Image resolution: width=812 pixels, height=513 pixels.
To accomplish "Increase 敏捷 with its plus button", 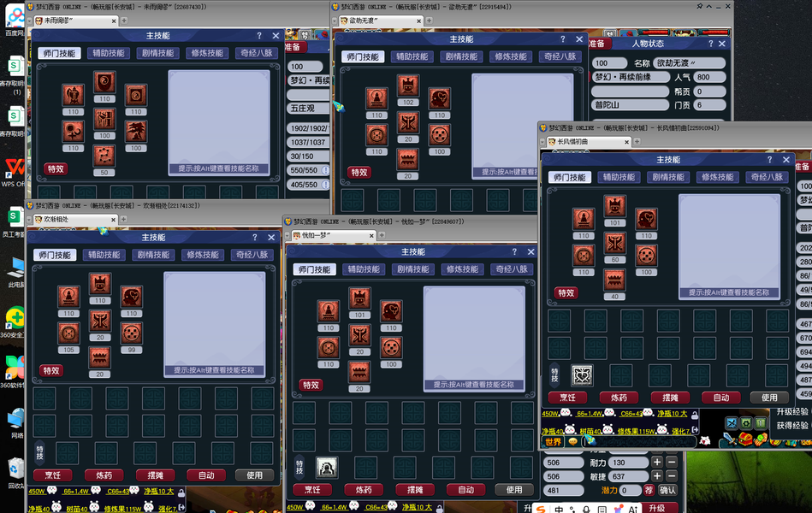I will pos(657,476).
